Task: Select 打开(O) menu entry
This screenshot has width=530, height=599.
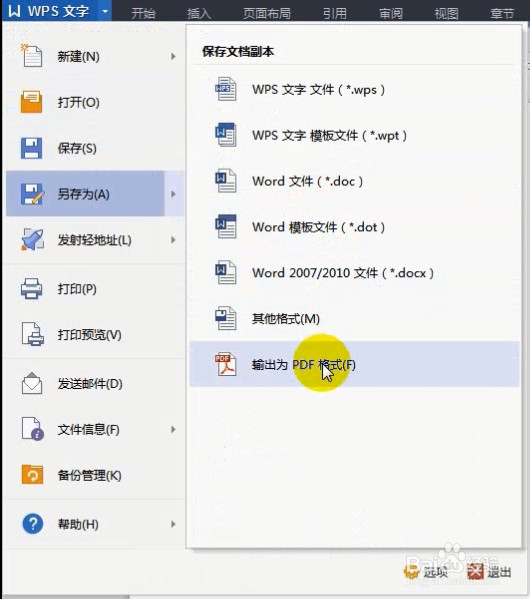Action: pos(95,102)
